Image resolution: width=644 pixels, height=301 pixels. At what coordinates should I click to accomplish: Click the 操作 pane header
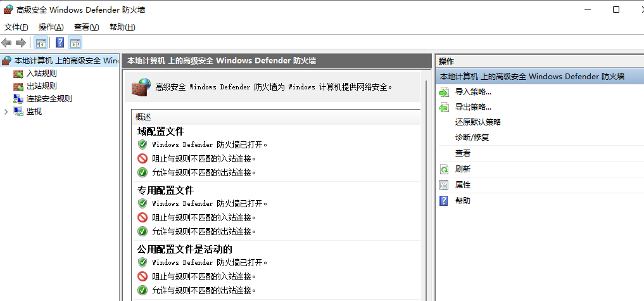tap(540, 61)
